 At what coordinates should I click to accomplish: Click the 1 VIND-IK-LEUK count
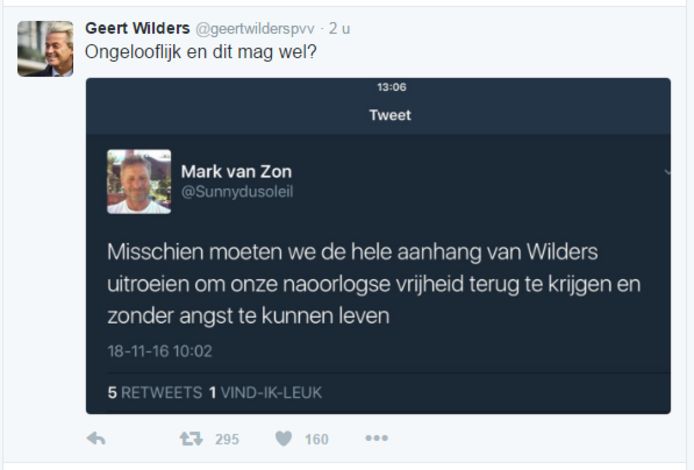[266, 393]
